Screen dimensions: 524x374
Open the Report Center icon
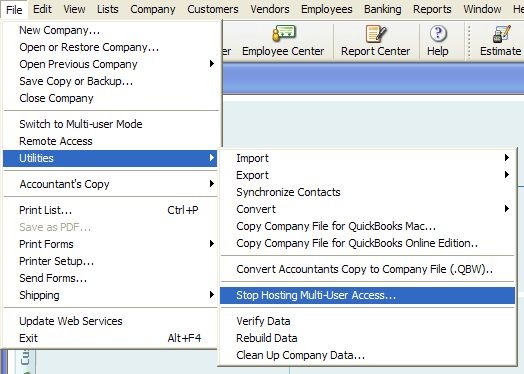point(376,33)
